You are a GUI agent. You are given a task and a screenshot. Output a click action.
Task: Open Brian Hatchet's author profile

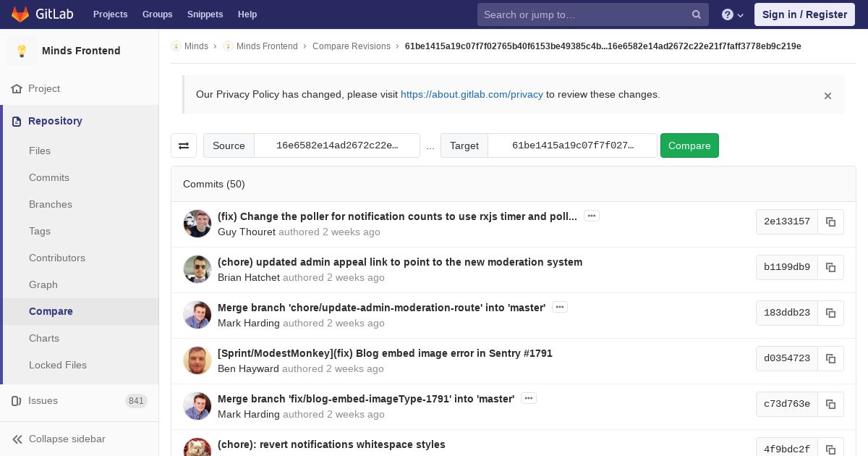(249, 278)
